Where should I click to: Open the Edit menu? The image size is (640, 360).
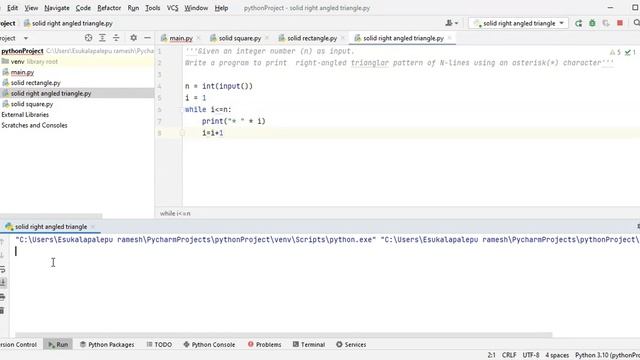tap(12, 8)
